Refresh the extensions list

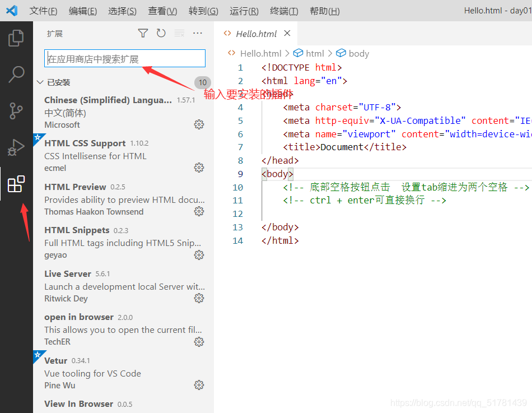[x=161, y=33]
